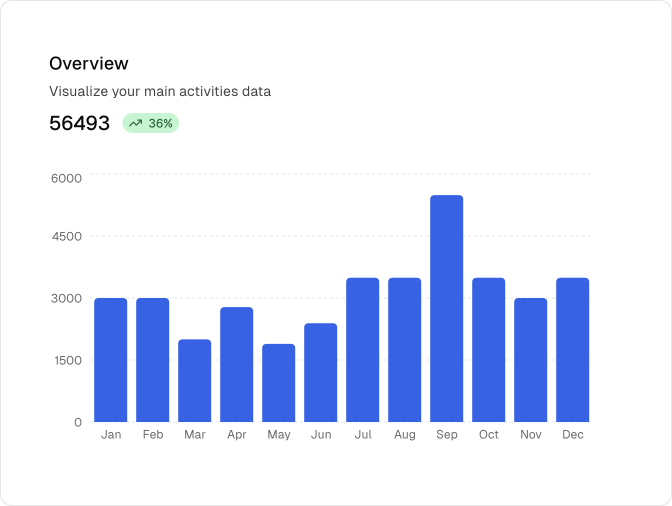Select the August bar
The image size is (672, 506).
pyautogui.click(x=405, y=350)
